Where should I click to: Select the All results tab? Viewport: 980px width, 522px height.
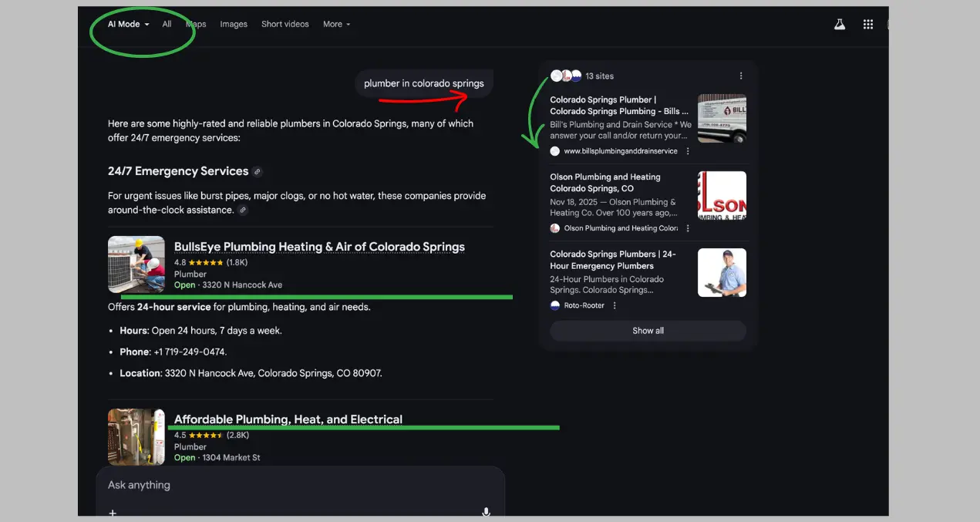pyautogui.click(x=167, y=25)
